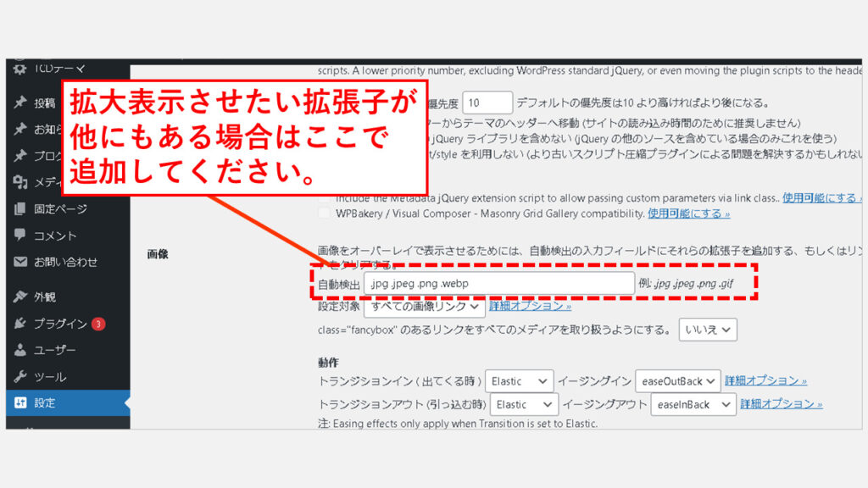Click the お問い合わせ envelope icon
The height and width of the screenshot is (488, 868).
click(20, 262)
